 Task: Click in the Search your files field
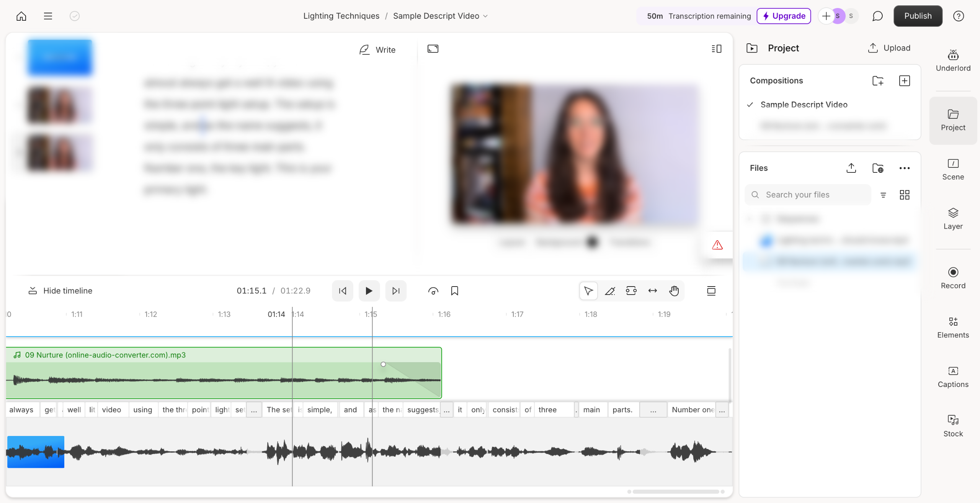(x=808, y=195)
